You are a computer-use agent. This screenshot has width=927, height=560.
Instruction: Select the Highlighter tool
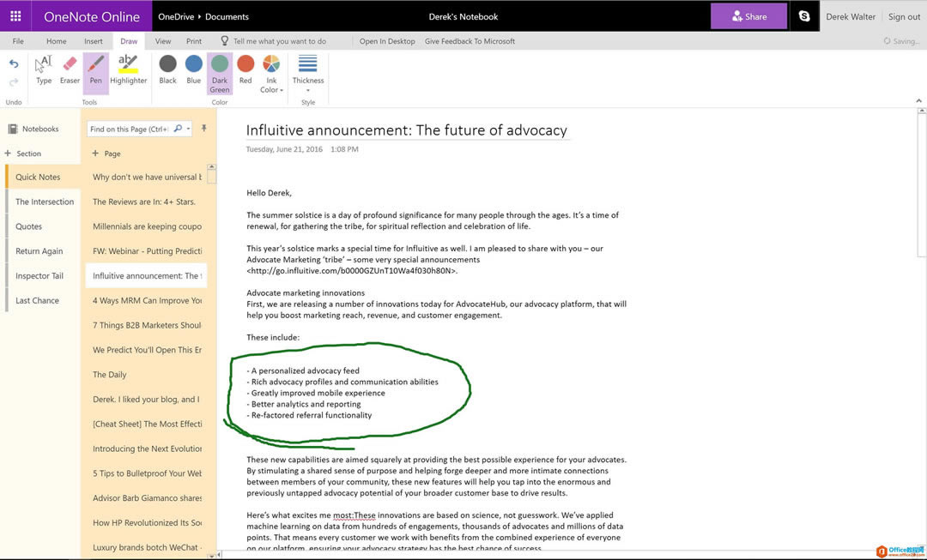(128, 70)
